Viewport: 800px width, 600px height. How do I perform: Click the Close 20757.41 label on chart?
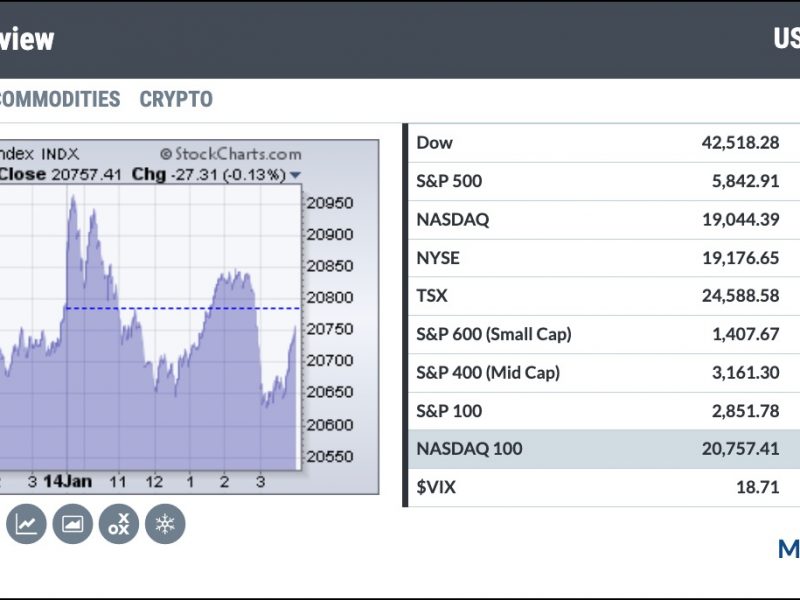tap(61, 174)
